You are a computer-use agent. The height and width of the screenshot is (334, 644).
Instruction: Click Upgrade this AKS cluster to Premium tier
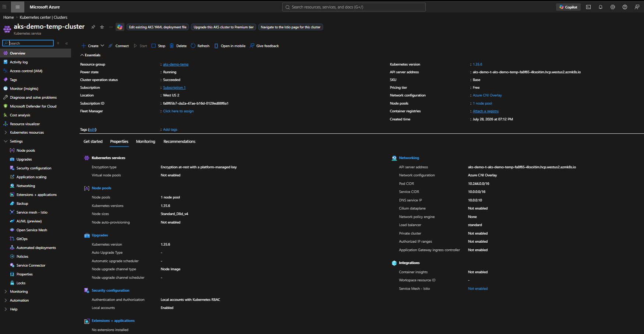click(224, 27)
